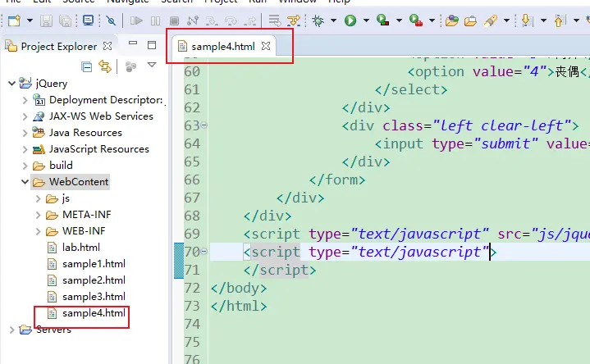Toggle Skip All Breakpoints icon
590x364 pixels.
[111, 20]
